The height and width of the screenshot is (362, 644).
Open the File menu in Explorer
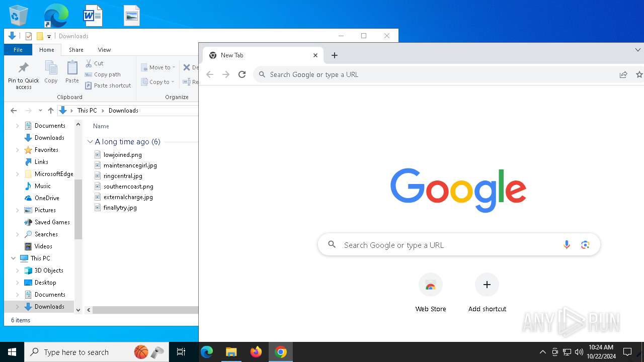point(18,50)
